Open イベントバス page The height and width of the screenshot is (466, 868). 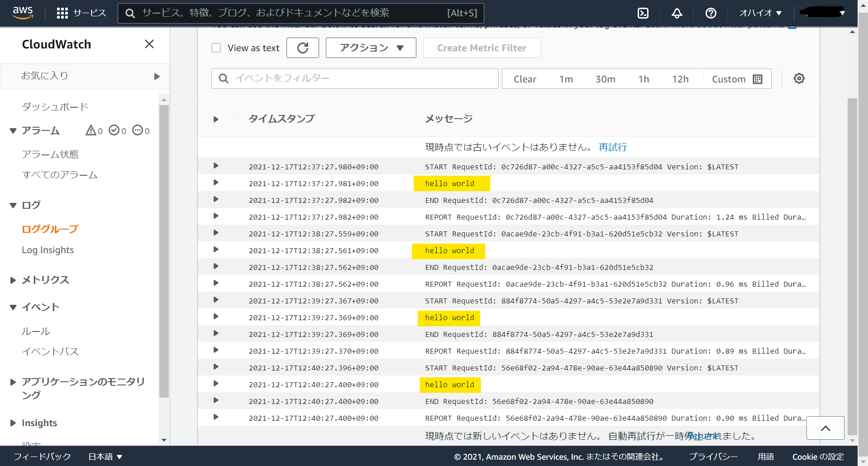(x=50, y=351)
